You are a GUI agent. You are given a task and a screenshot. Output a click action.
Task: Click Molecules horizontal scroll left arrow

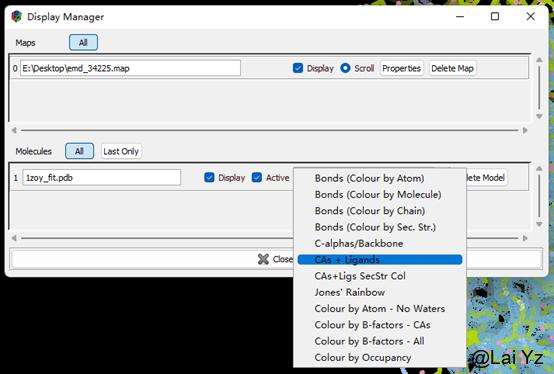(x=14, y=238)
